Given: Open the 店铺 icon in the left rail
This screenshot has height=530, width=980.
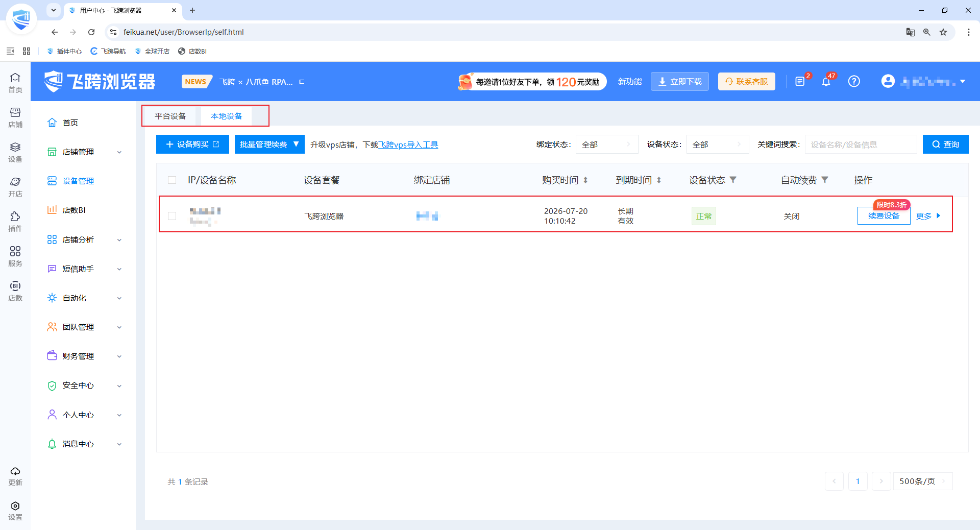Looking at the screenshot, I should pos(15,117).
